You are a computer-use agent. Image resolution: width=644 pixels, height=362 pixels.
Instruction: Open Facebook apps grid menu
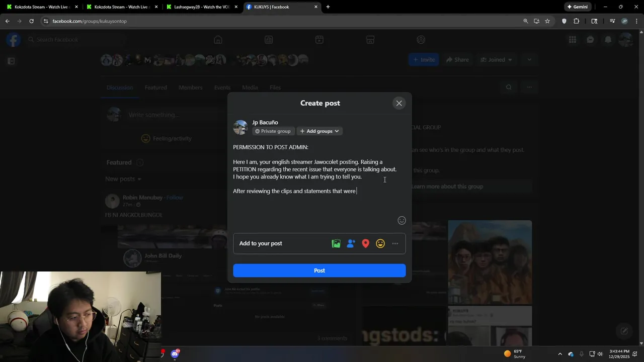pos(573,40)
